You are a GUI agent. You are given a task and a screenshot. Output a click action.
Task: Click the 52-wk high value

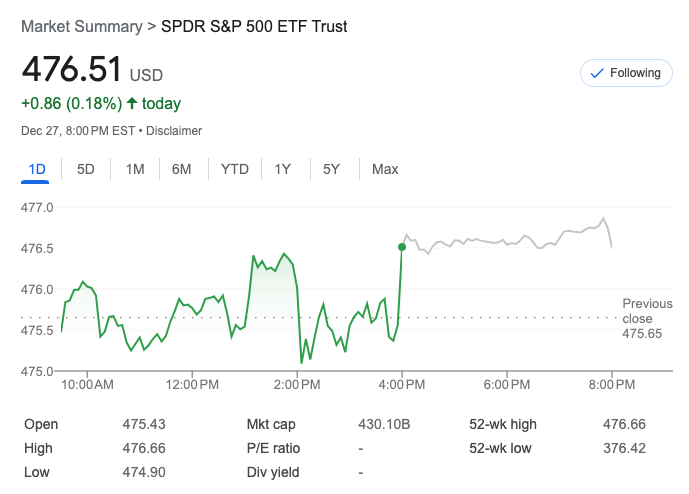(624, 424)
